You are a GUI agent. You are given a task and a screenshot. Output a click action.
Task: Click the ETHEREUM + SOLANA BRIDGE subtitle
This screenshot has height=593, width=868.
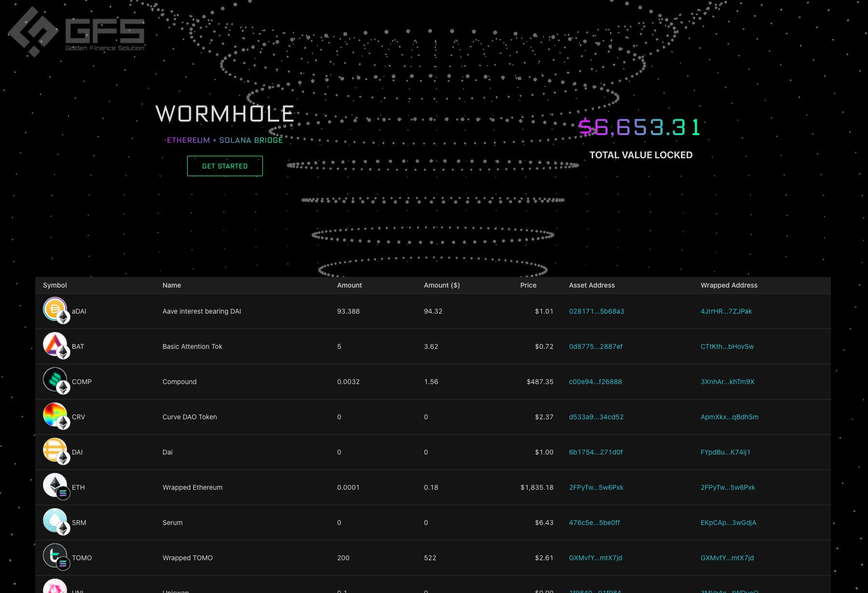coord(225,140)
